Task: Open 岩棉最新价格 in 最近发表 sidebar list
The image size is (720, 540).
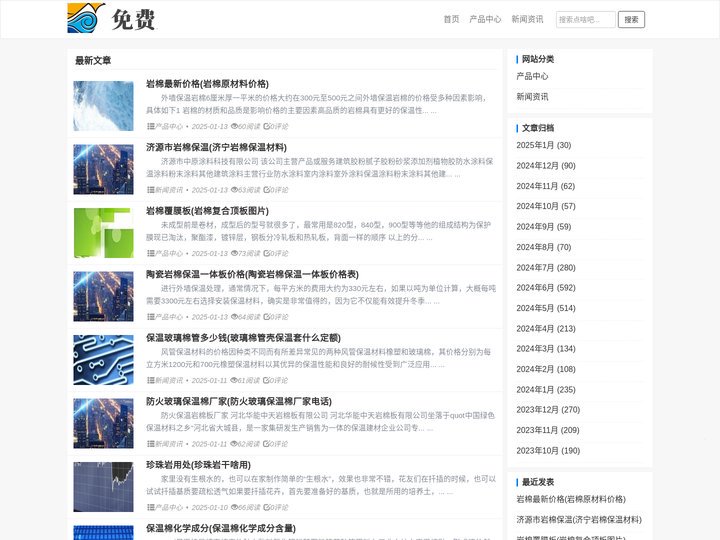Action: pyautogui.click(x=571, y=499)
